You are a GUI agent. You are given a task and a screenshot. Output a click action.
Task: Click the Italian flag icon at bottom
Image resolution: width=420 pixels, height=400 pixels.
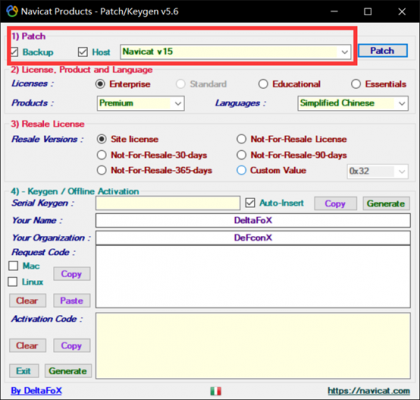216,391
